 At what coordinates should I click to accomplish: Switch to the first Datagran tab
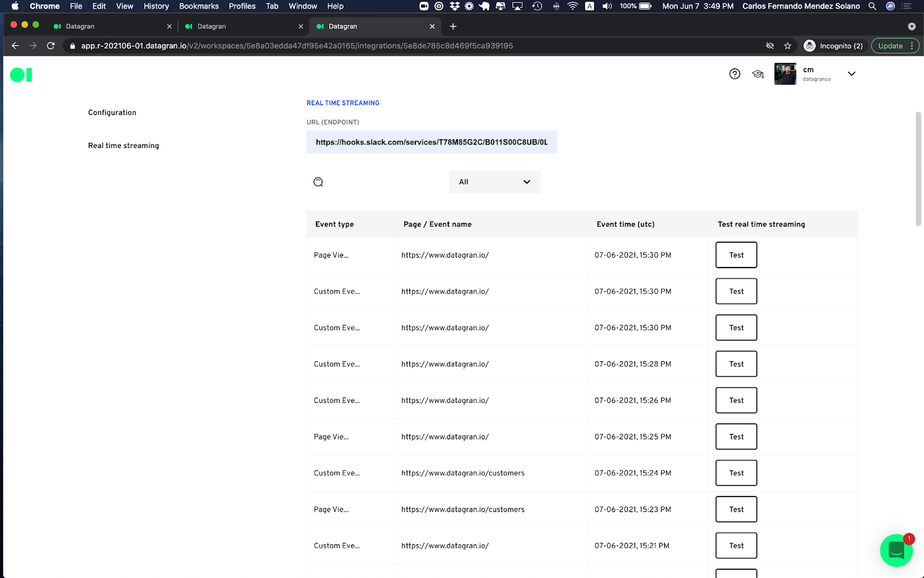[112, 26]
